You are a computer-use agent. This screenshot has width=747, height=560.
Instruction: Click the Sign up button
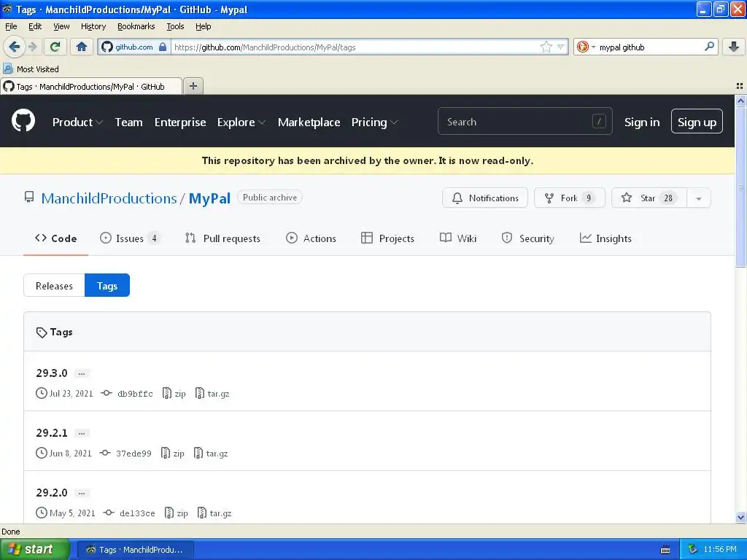(697, 122)
